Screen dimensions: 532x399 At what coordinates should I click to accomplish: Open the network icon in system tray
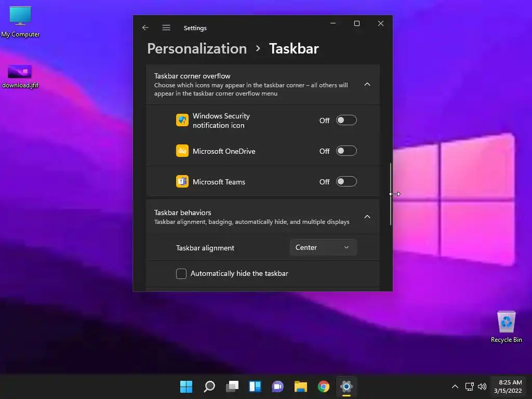tap(469, 387)
